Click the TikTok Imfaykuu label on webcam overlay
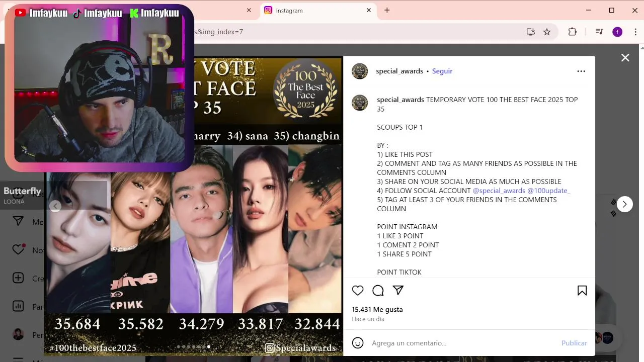644x362 pixels. [98, 13]
